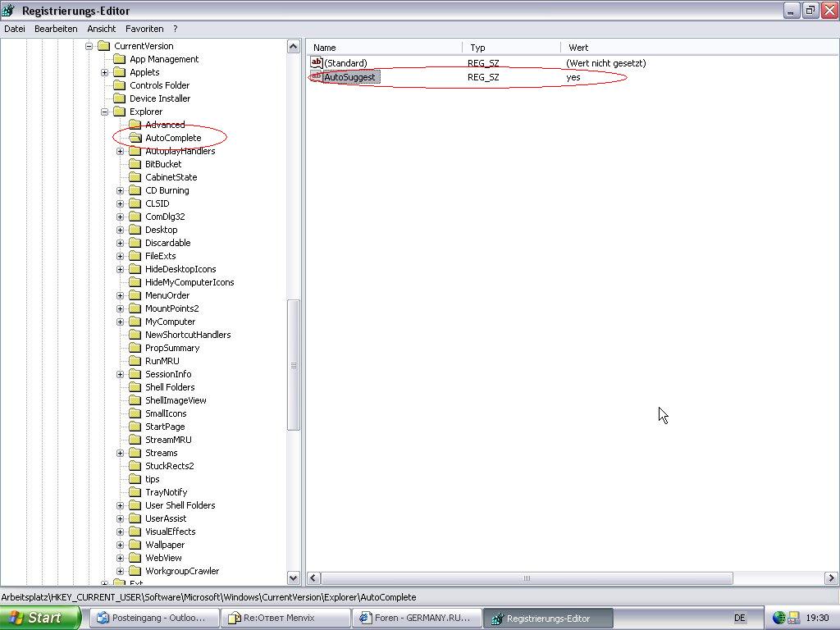Collapse the CurrentVersion key
The width and height of the screenshot is (840, 630).
89,46
